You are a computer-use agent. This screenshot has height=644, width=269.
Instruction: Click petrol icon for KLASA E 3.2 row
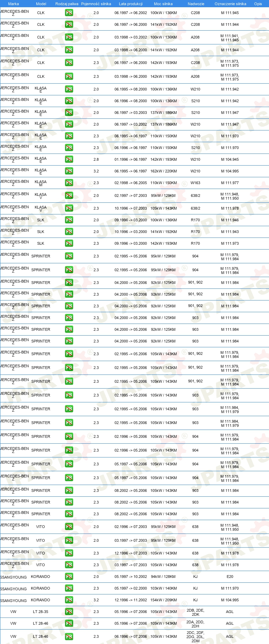click(x=69, y=171)
